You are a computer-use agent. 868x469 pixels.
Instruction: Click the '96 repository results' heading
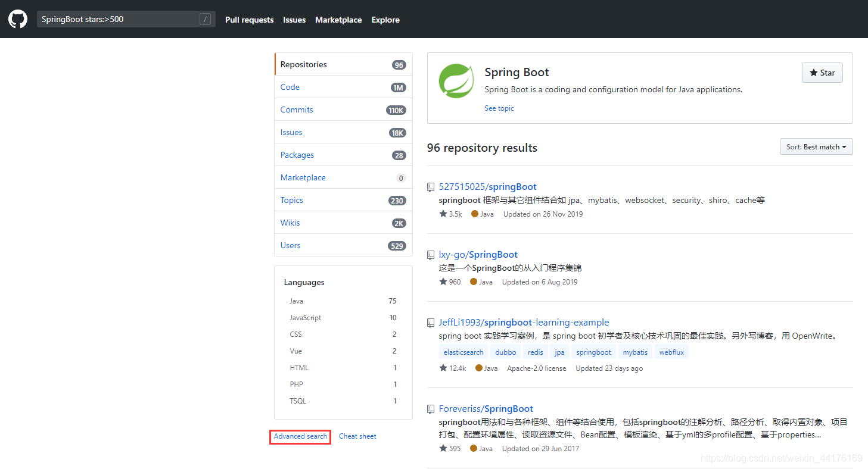482,148
